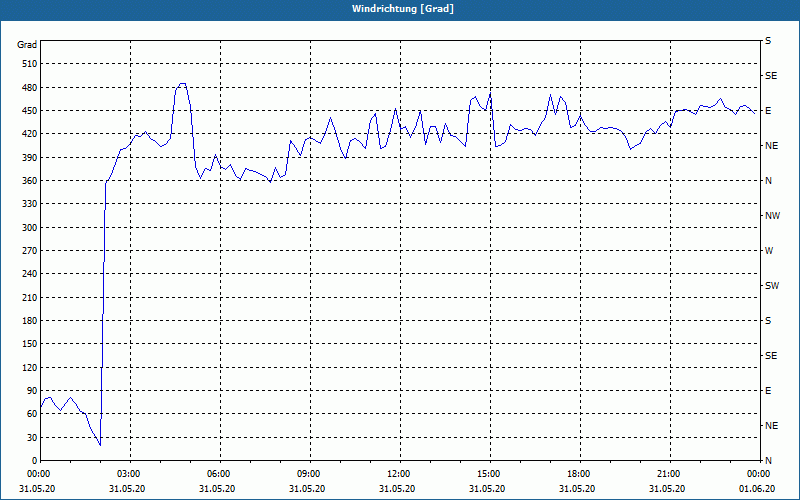Image resolution: width=800 pixels, height=500 pixels.
Task: Click the SE compass label near the 480 level
Action: [x=771, y=76]
